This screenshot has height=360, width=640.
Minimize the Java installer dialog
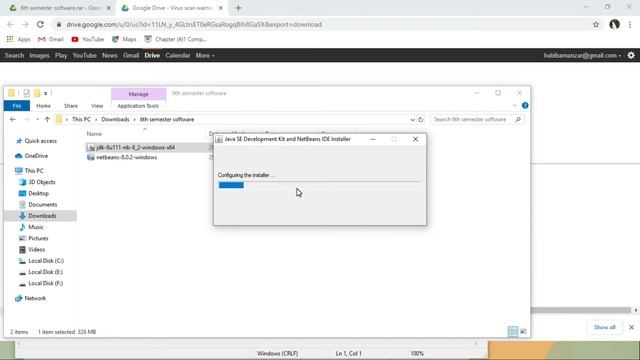coord(373,139)
